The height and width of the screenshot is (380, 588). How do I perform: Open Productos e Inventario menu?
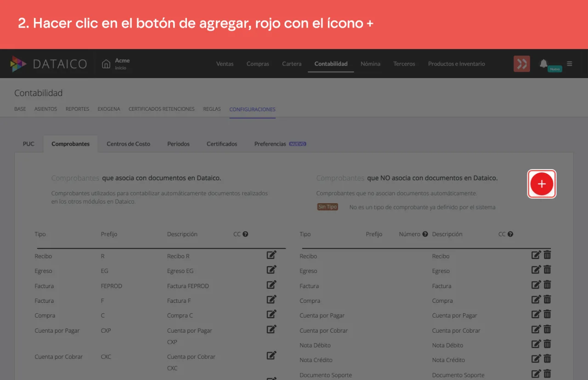(x=457, y=64)
